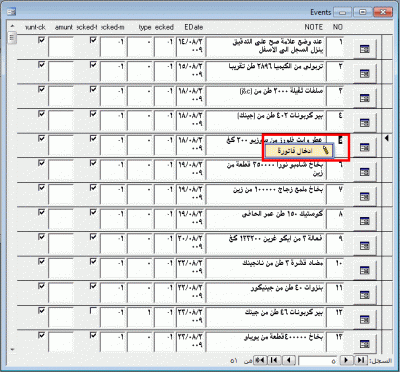
Task: Open the form button for record 1
Action: coord(365,49)
